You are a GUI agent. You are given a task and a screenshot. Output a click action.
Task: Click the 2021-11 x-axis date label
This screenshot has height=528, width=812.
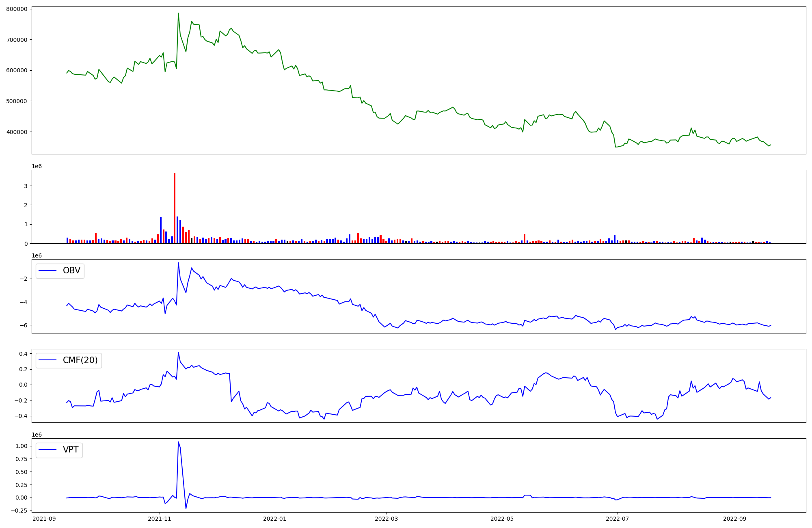[x=160, y=519]
